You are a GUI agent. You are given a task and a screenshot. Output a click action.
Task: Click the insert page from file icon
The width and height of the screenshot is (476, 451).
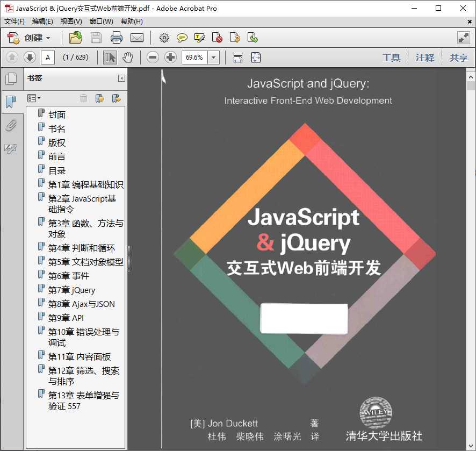[253, 38]
